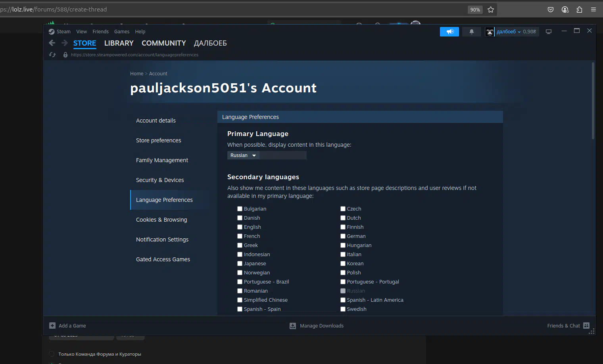Open browser account icon
The width and height of the screenshot is (603, 364).
[565, 10]
